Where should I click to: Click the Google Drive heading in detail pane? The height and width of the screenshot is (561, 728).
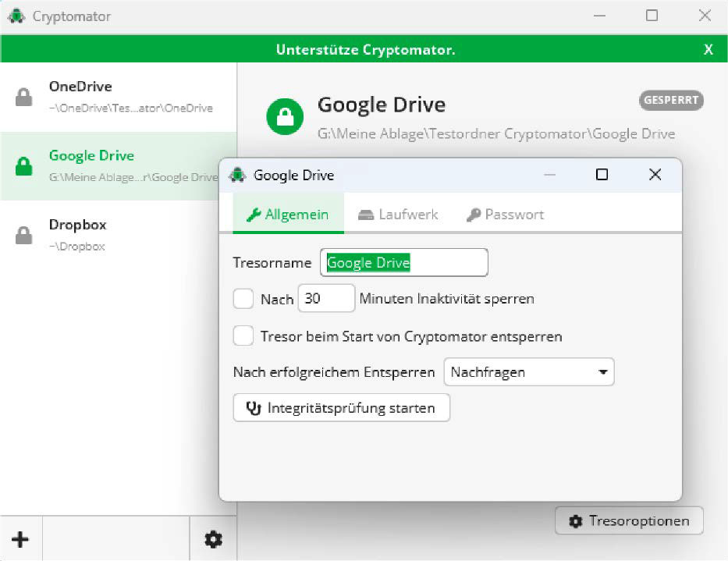(382, 105)
